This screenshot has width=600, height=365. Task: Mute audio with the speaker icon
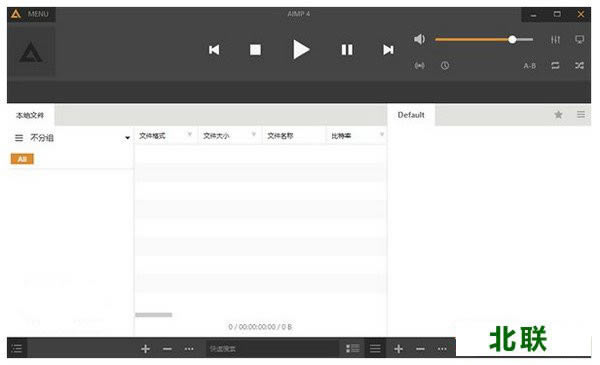419,39
